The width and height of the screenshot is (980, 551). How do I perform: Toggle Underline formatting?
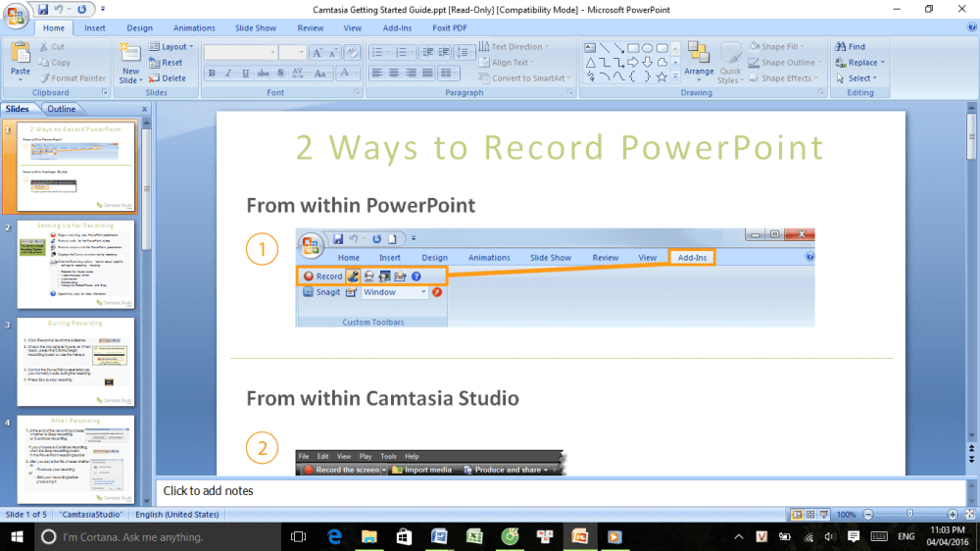click(246, 74)
